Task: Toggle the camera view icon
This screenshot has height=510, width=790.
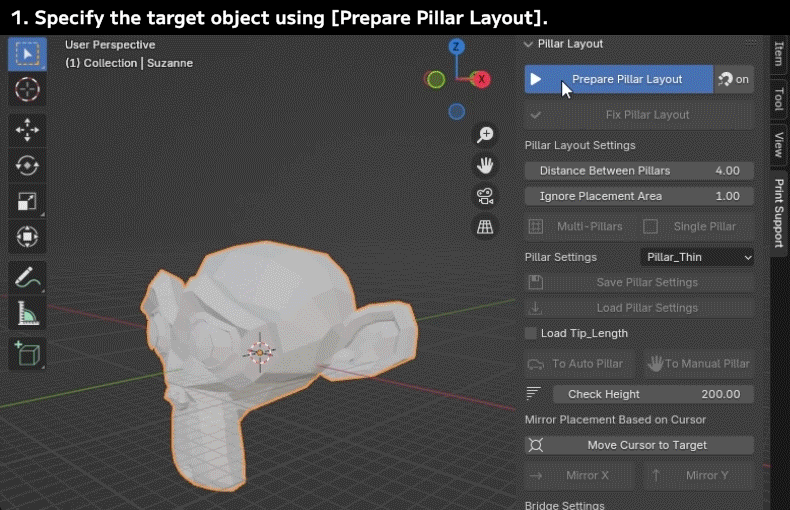Action: 485,196
